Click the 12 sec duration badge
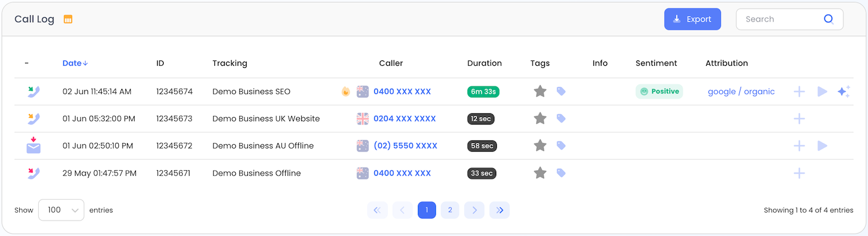The width and height of the screenshot is (868, 236). click(481, 118)
